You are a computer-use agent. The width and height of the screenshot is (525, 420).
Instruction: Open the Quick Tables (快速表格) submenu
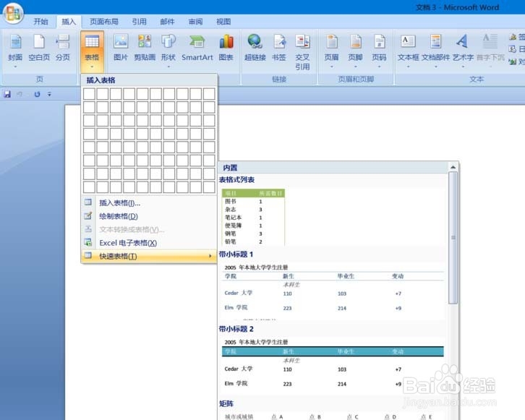pyautogui.click(x=149, y=256)
